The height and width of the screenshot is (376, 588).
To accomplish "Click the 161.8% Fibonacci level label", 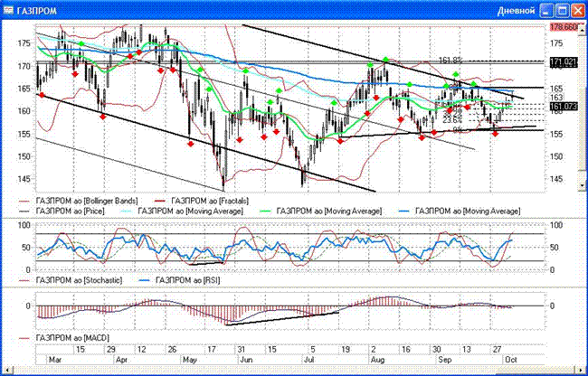I will pyautogui.click(x=450, y=60).
